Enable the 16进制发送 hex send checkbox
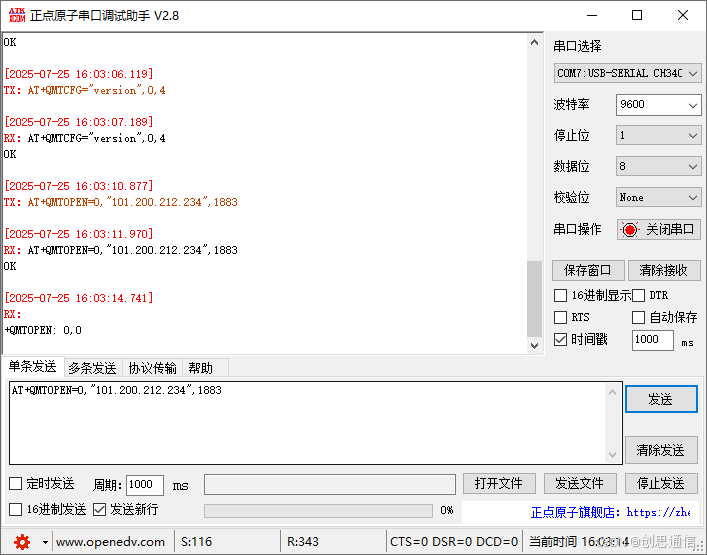This screenshot has width=707, height=555. pyautogui.click(x=15, y=510)
